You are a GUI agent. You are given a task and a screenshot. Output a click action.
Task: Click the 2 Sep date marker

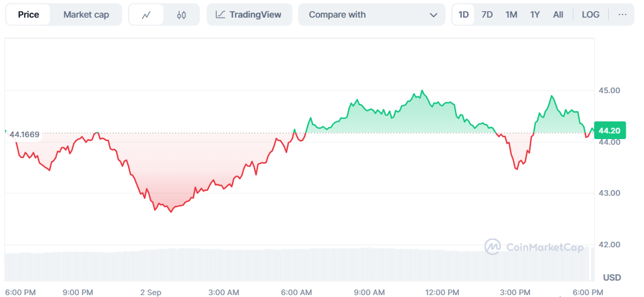(x=151, y=292)
